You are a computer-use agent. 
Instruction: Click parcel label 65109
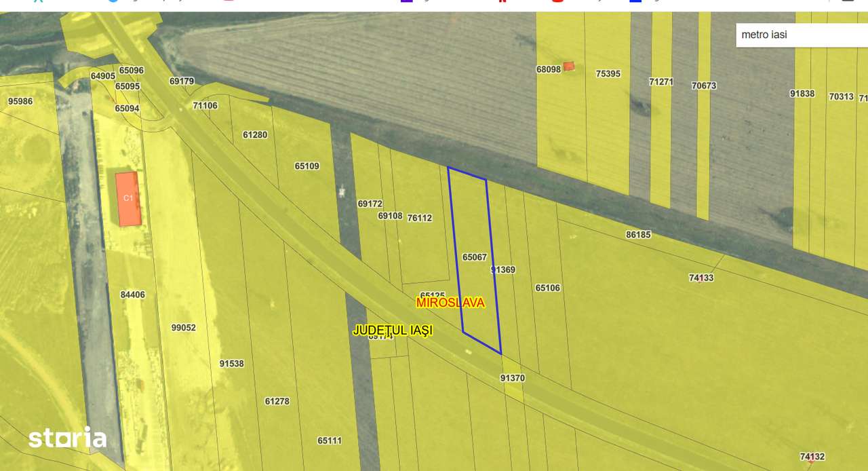307,166
